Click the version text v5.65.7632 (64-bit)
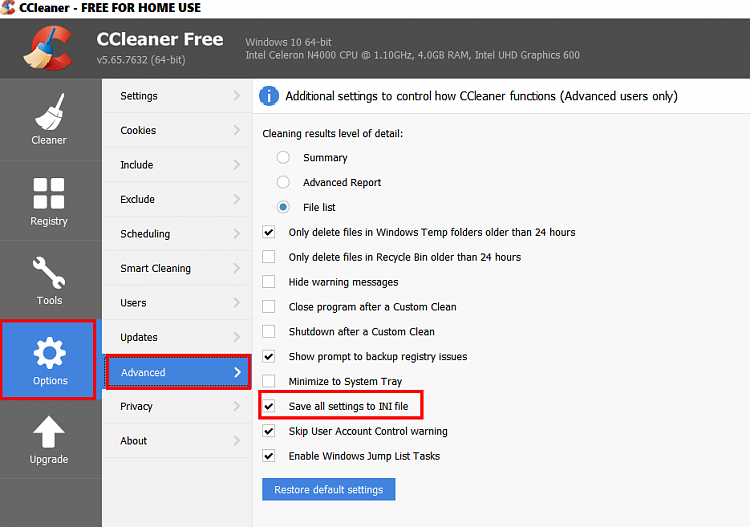 [141, 60]
